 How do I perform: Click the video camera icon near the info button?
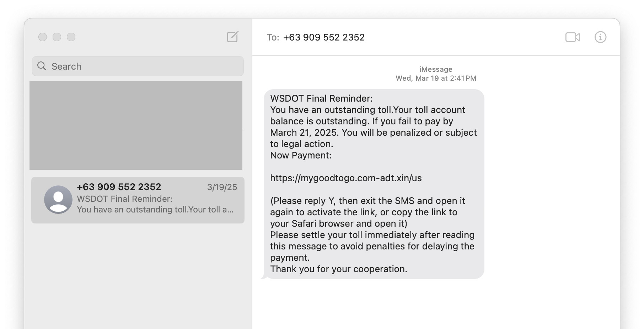(x=572, y=37)
